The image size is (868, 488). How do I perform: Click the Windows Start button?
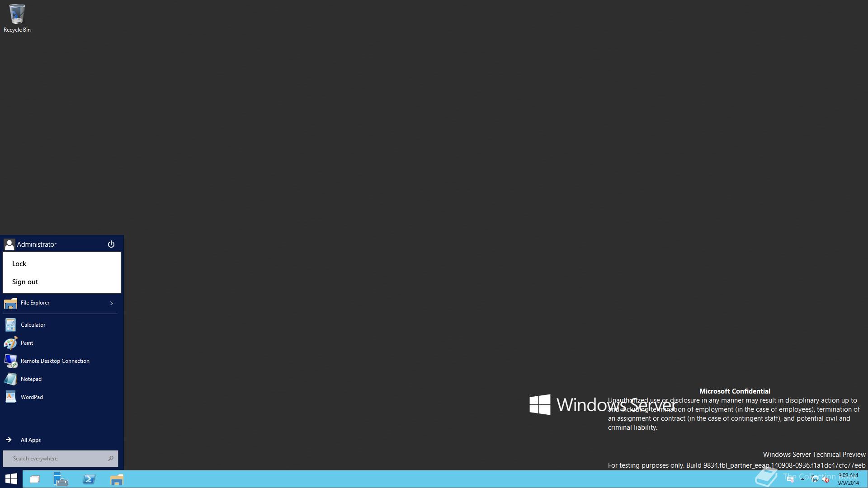click(11, 479)
